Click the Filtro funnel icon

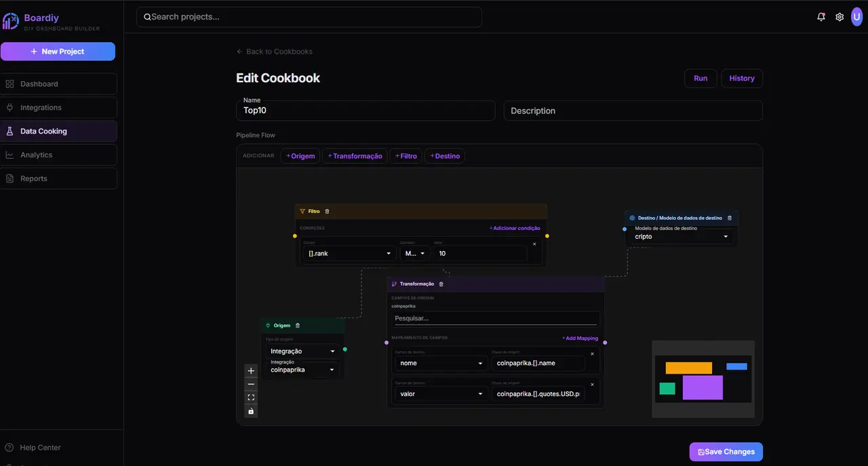coord(302,212)
